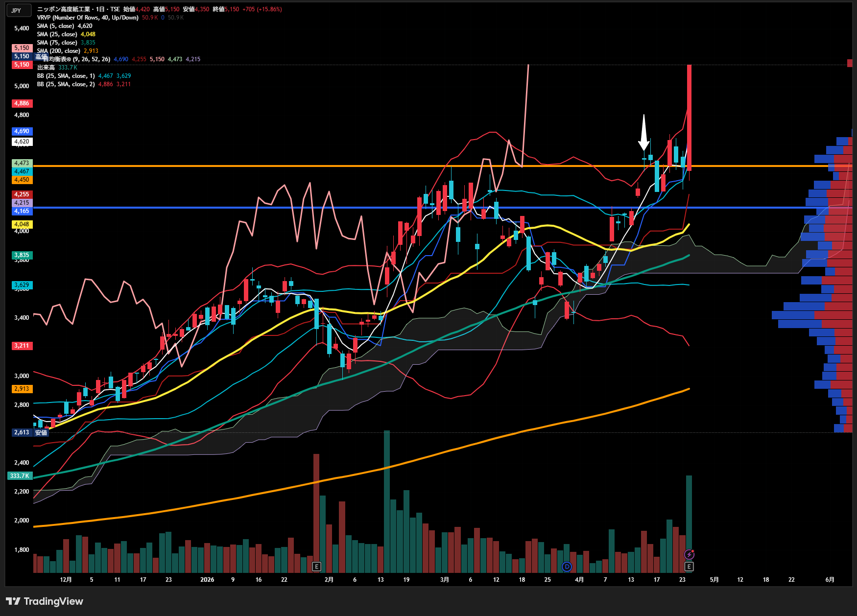Screen dimensions: 857x616
Task: Select the SMA (200, close) legend entry
Action: click(58, 51)
